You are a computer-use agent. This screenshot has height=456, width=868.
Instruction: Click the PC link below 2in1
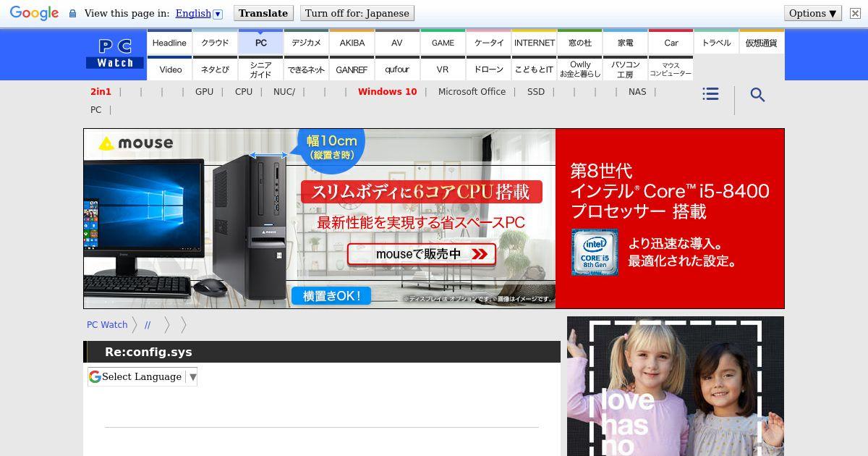pos(95,110)
